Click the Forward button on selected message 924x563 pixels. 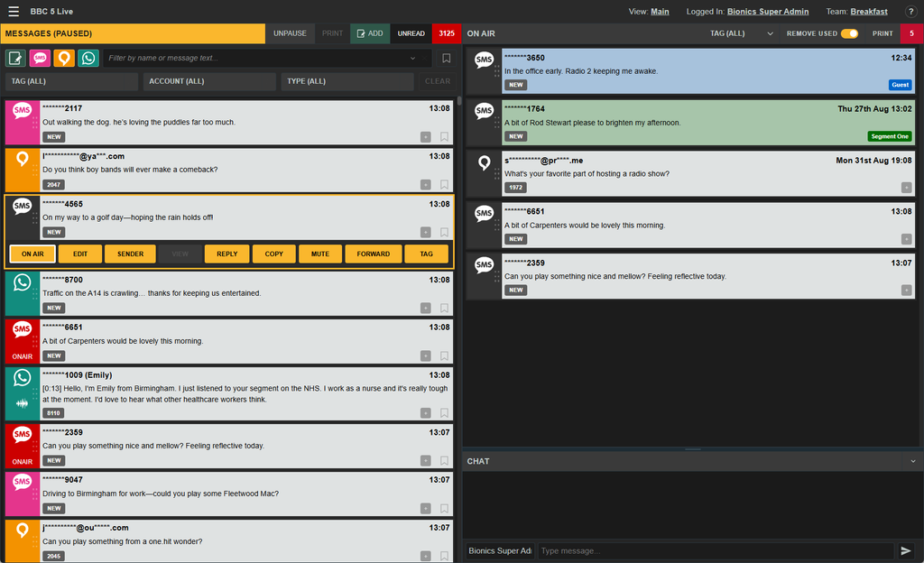point(373,254)
